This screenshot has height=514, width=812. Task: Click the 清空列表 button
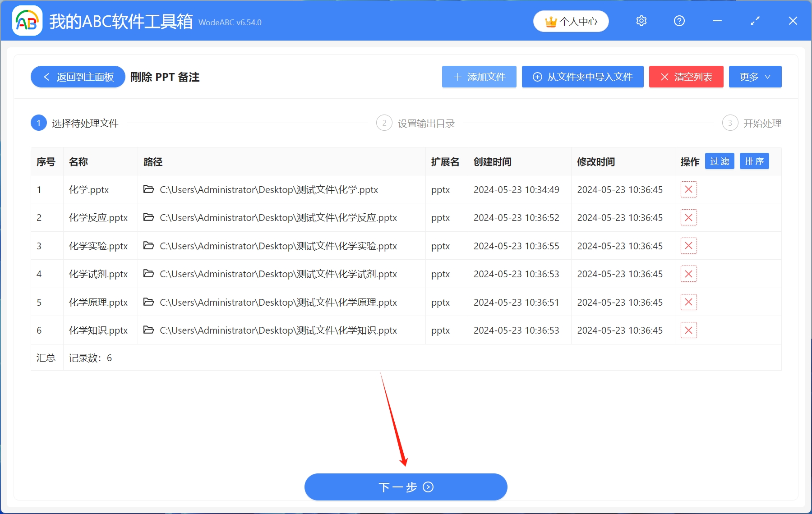(686, 77)
